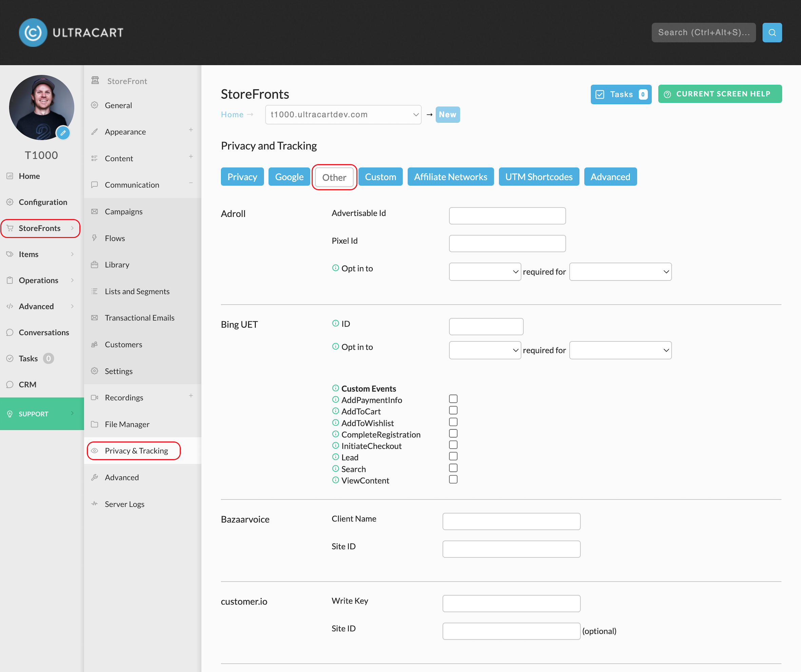
Task: Switch to the Affiliate Networks tab
Action: (450, 177)
